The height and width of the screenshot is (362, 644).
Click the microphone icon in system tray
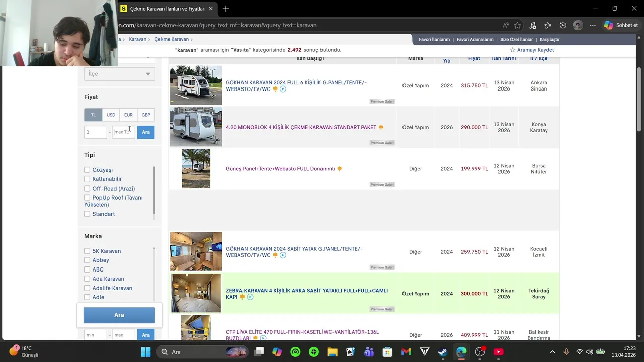point(566,352)
